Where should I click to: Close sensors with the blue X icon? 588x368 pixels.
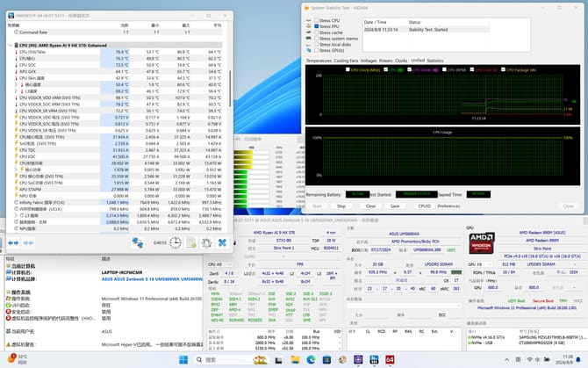[x=222, y=242]
